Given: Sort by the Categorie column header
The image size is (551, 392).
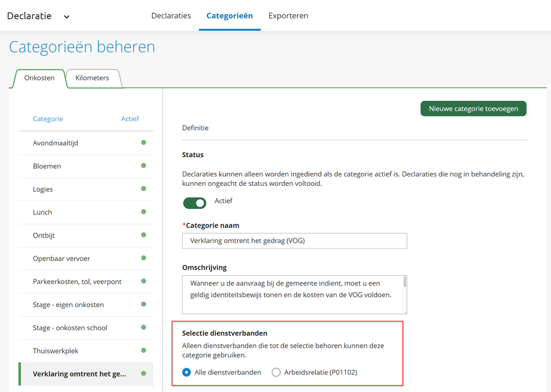Looking at the screenshot, I should pos(48,119).
